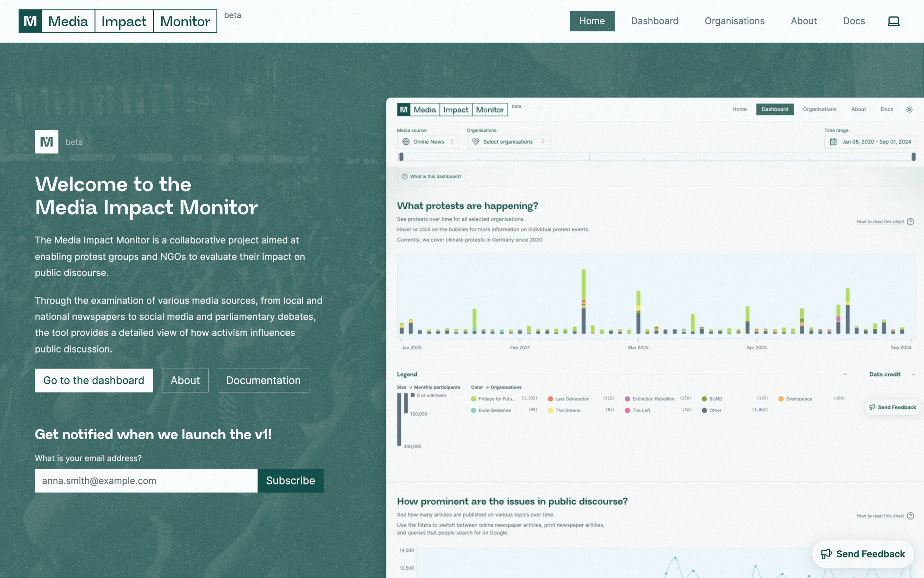Open the Documentation button
This screenshot has height=578, width=924.
(263, 381)
